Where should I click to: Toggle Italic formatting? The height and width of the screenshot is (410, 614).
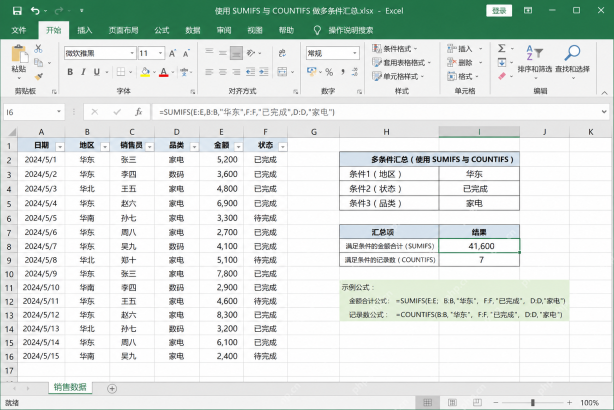[83, 72]
